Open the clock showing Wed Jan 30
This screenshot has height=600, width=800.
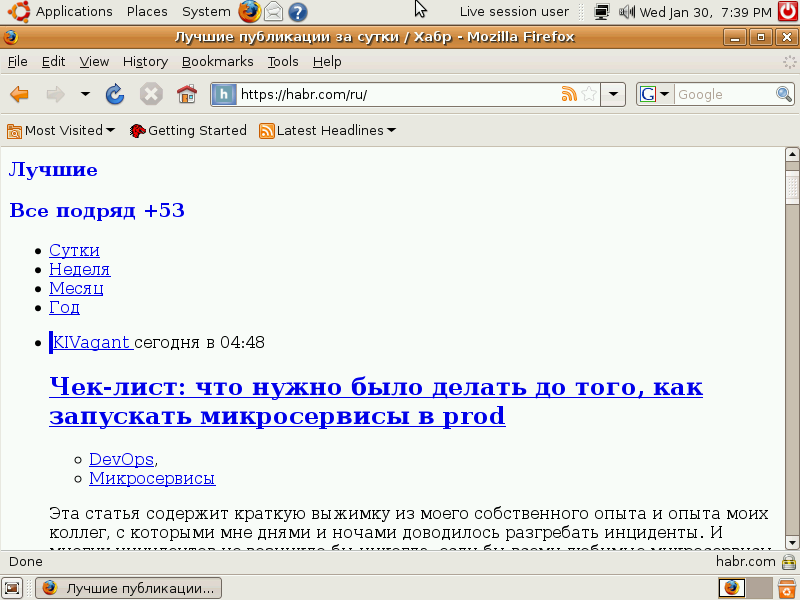(706, 12)
